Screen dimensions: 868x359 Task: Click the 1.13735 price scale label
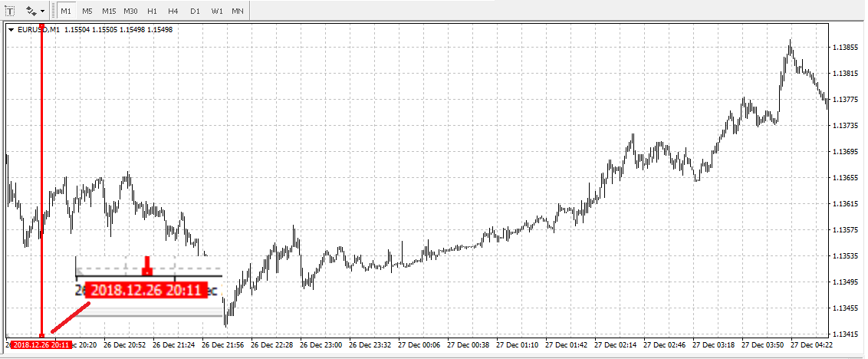click(x=845, y=126)
